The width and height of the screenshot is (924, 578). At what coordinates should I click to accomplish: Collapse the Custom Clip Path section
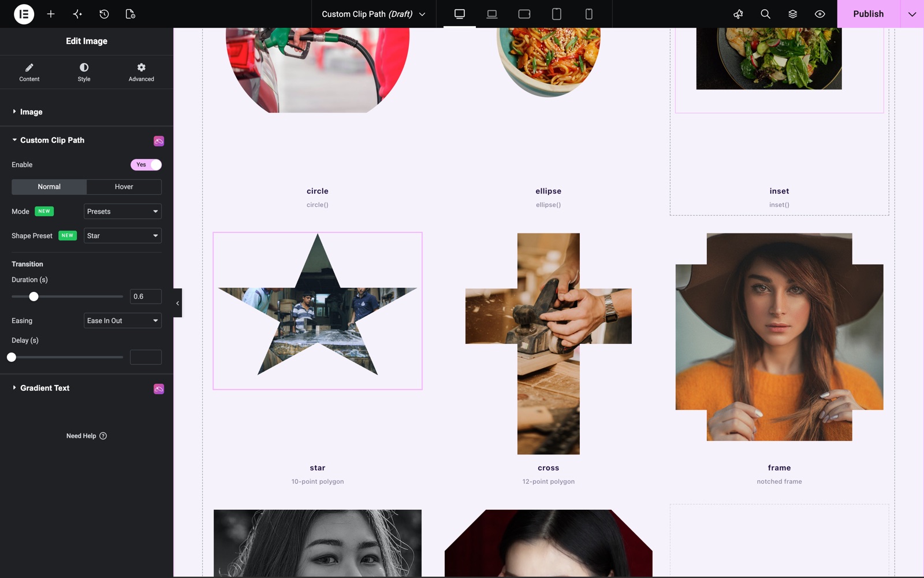[x=87, y=140]
